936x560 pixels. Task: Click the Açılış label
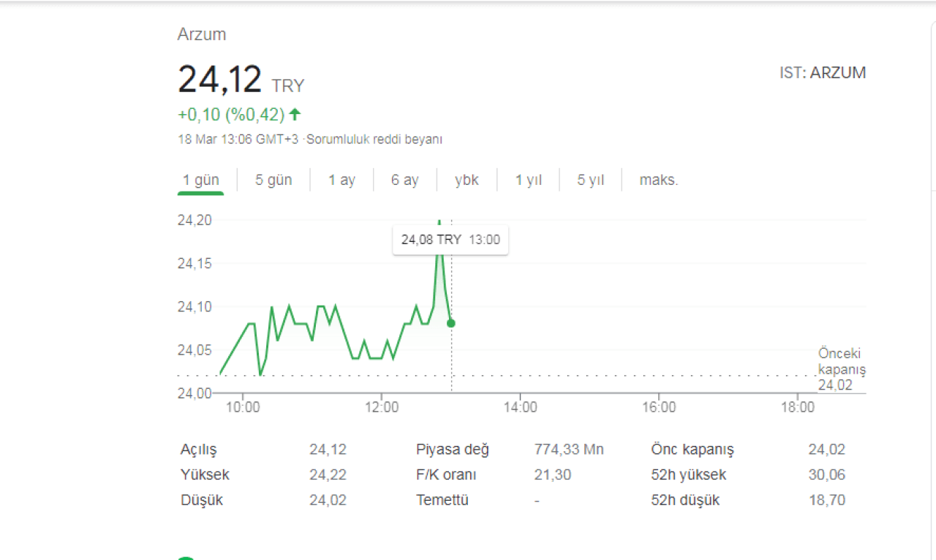tap(199, 450)
